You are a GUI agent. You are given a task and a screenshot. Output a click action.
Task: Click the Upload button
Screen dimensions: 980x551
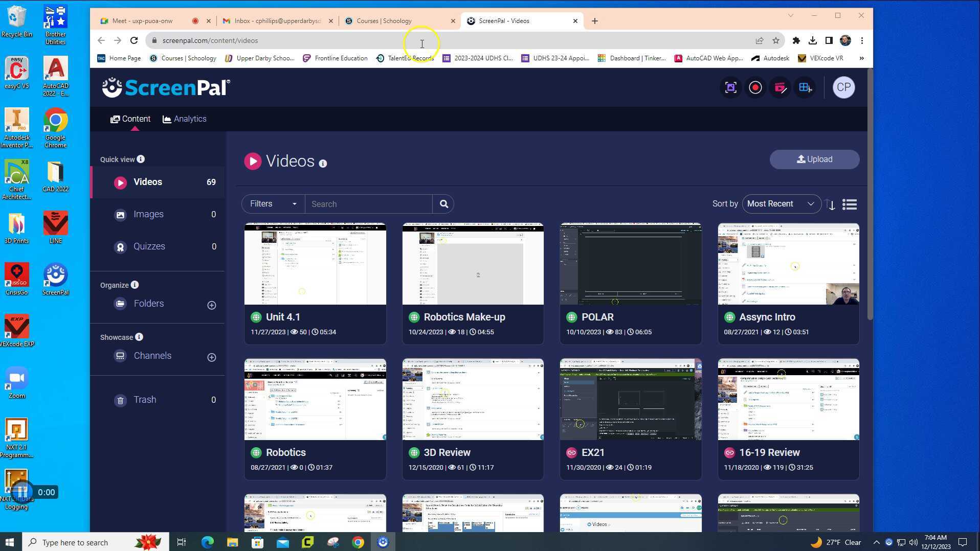814,159
